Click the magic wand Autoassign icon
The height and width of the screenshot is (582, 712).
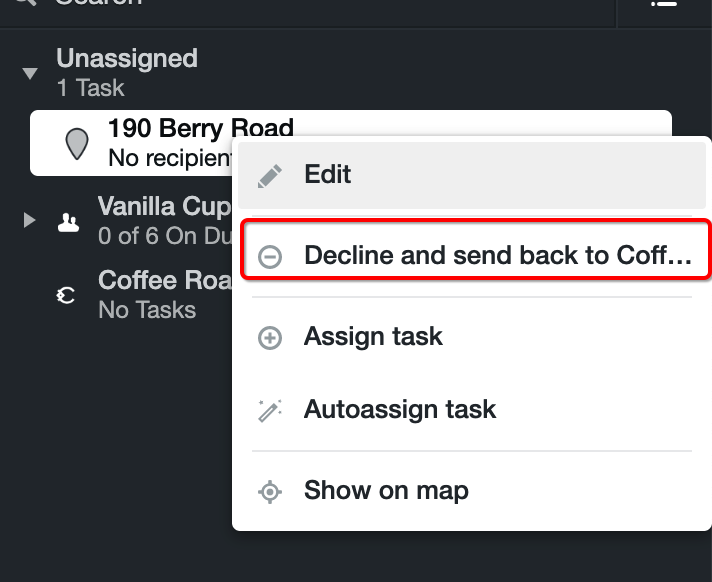point(270,410)
